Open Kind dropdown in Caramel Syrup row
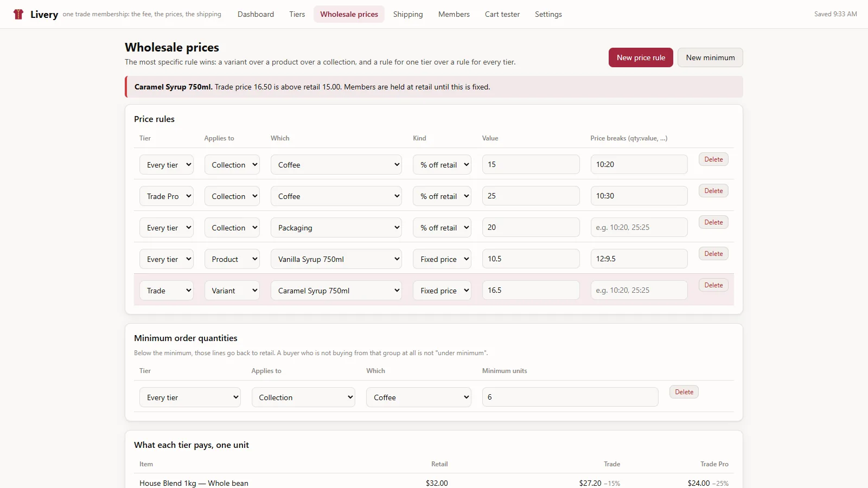 pos(442,291)
